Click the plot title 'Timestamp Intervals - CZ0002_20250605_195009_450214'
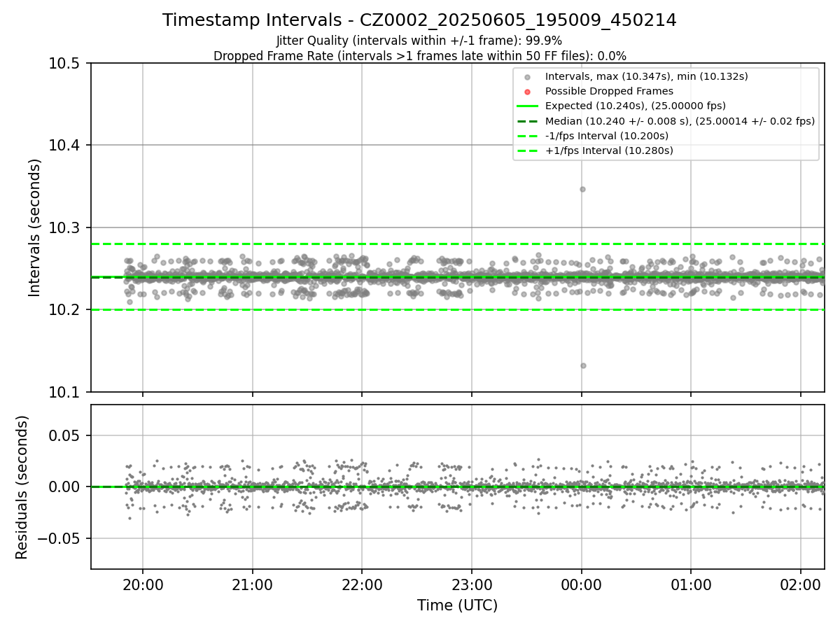 (419, 20)
